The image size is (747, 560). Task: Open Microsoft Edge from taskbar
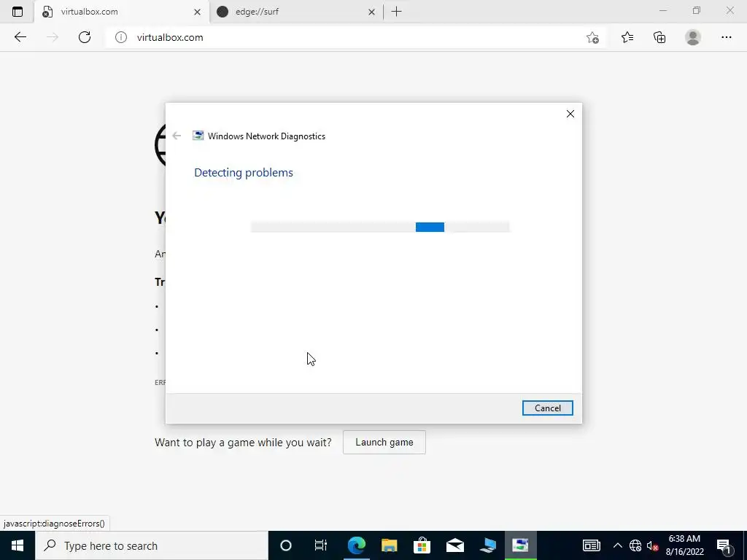(356, 545)
